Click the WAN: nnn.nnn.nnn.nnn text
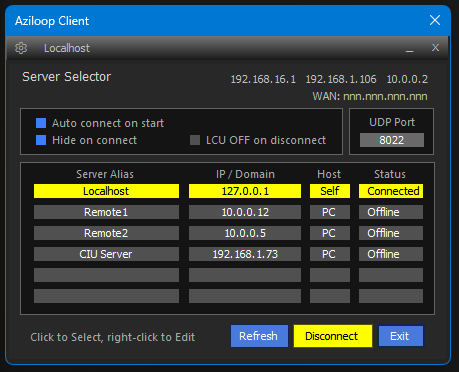This screenshot has height=372, width=459. pos(370,97)
